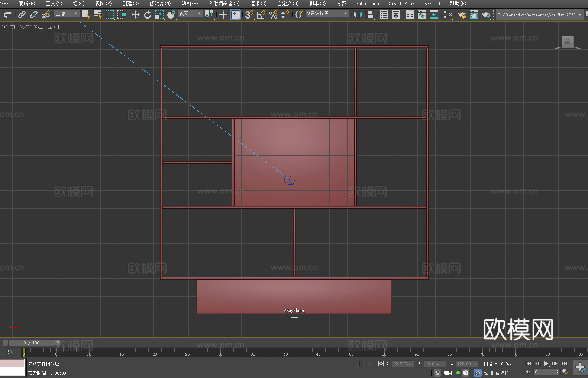Click Play Animation button

[546, 364]
